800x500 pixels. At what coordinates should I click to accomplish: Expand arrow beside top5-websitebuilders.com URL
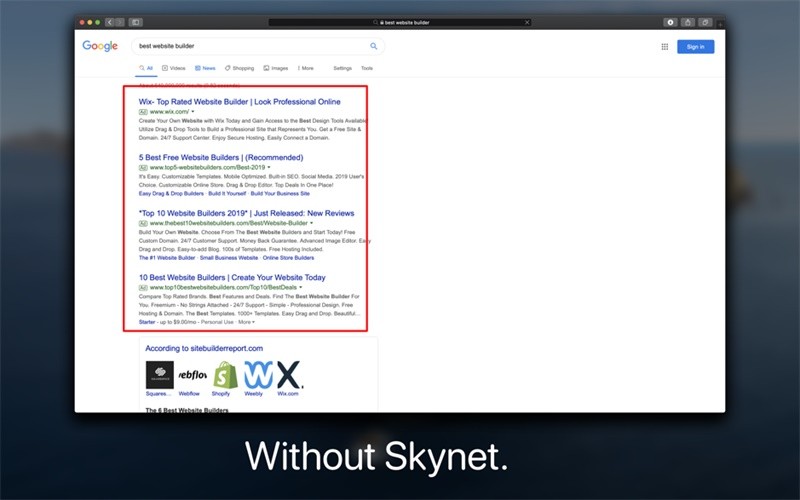269,167
